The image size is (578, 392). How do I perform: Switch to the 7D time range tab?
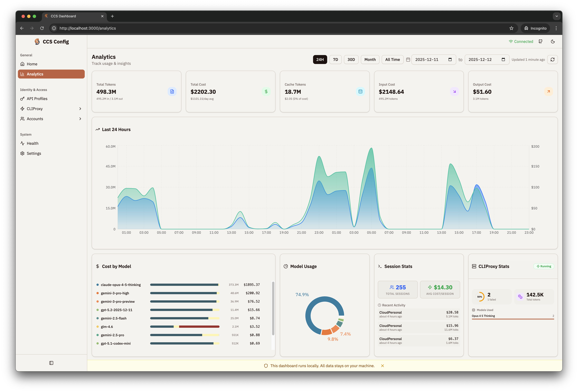pyautogui.click(x=336, y=59)
